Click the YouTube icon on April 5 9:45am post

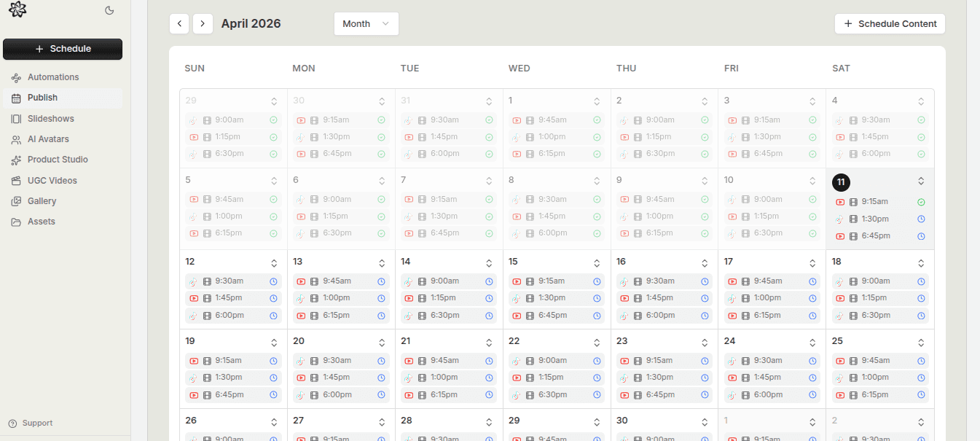click(193, 199)
